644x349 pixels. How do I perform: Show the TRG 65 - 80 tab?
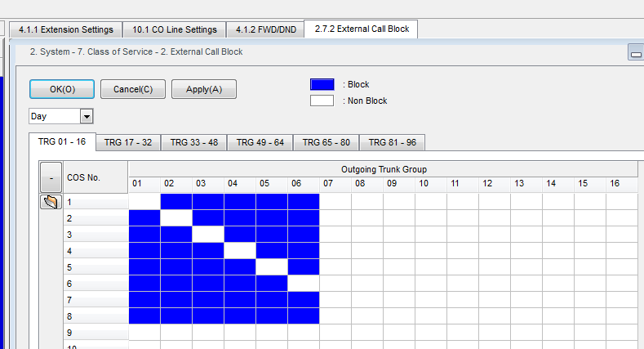[326, 143]
